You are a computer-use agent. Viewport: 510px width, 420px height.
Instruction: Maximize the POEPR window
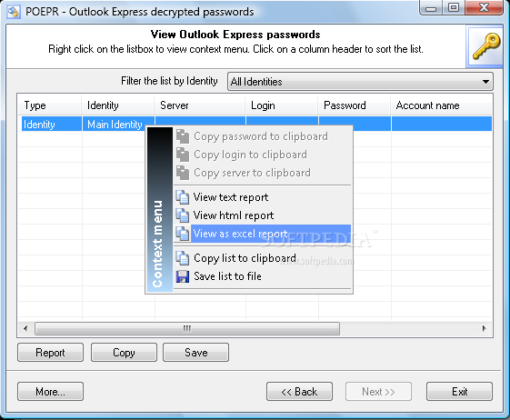(454, 8)
